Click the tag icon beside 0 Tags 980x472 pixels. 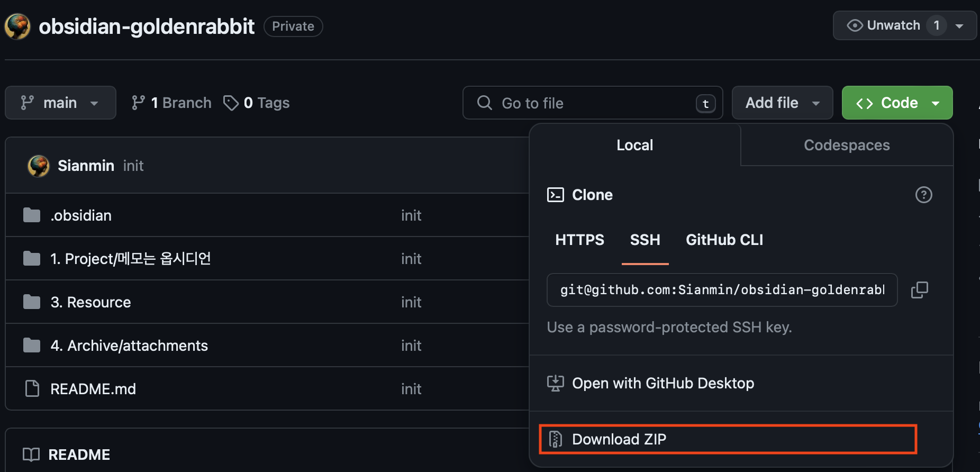pyautogui.click(x=231, y=103)
